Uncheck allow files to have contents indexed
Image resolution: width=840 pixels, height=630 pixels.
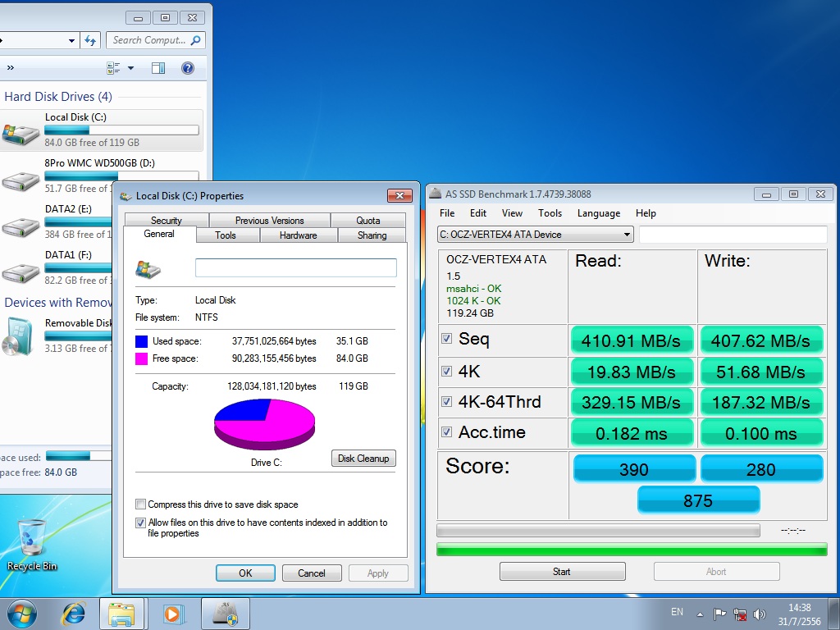click(x=140, y=523)
